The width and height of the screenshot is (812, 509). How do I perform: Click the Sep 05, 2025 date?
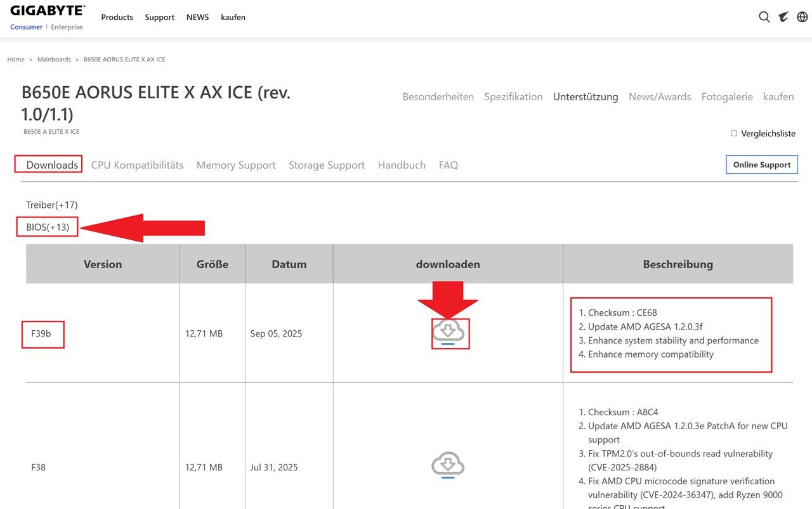click(276, 333)
